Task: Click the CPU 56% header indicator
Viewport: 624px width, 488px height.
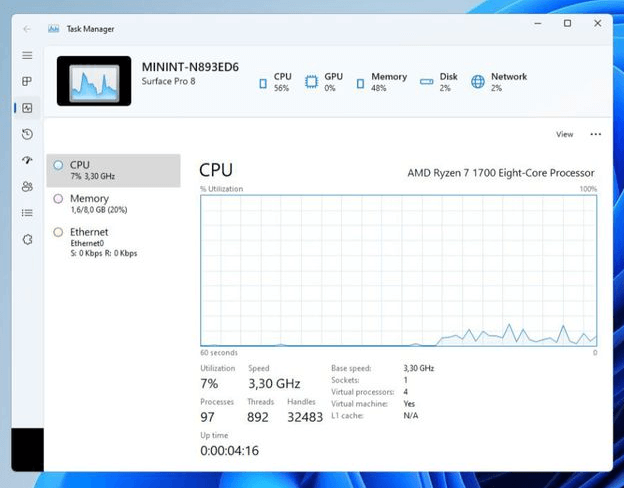Action: (x=275, y=82)
